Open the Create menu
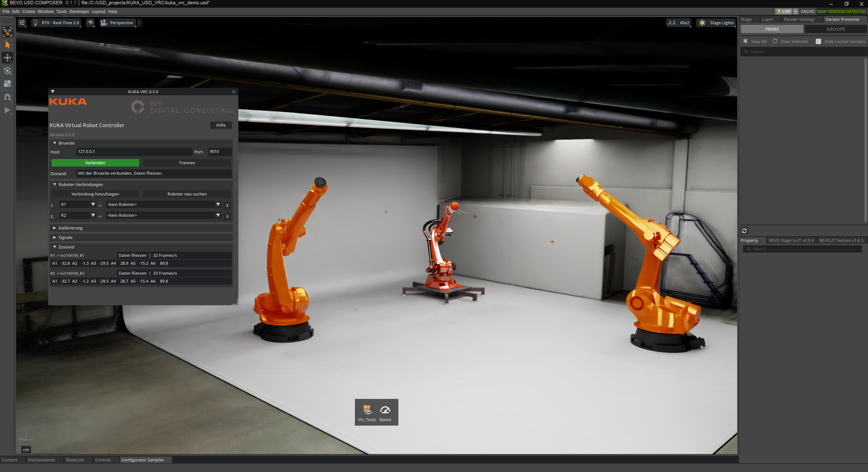 click(x=29, y=12)
